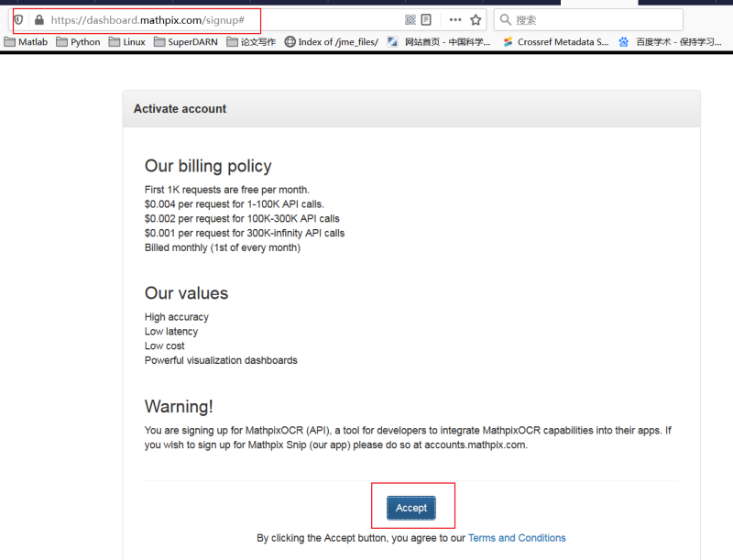Click the 'Low latency' line
The width and height of the screenshot is (733, 560).
[171, 332]
